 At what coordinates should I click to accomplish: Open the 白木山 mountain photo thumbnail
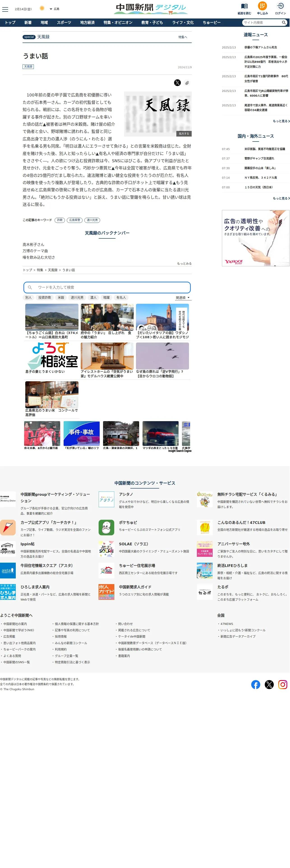52,317
